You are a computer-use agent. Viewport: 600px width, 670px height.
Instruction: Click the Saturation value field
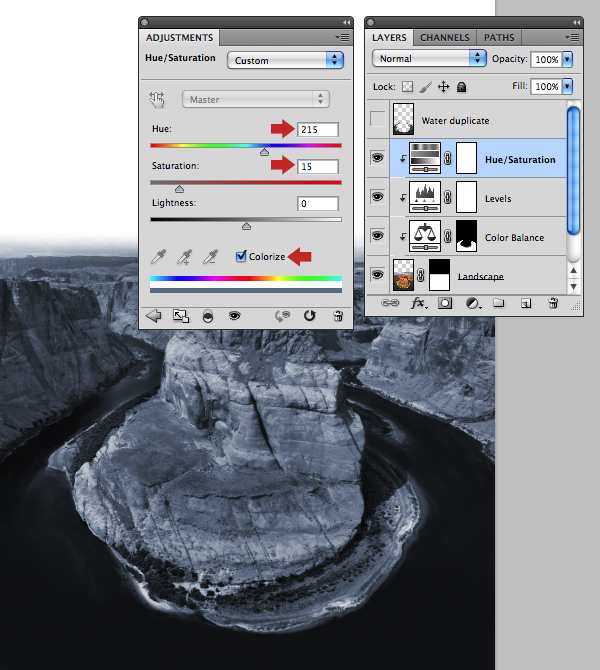(318, 167)
